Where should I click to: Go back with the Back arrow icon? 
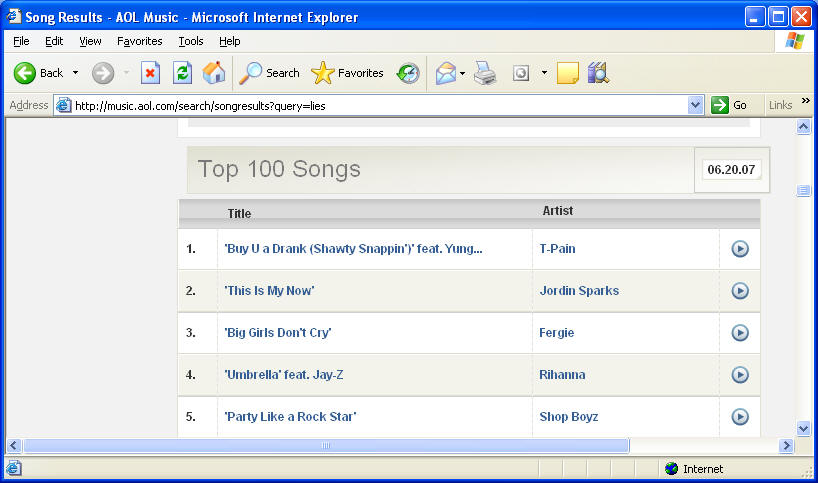tap(25, 73)
